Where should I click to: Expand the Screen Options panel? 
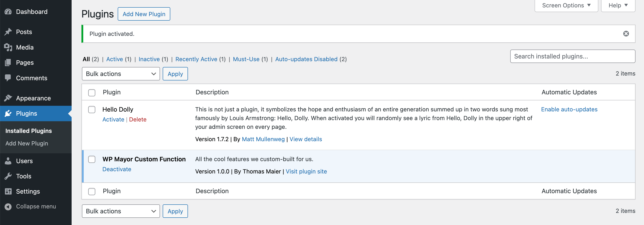[566, 6]
